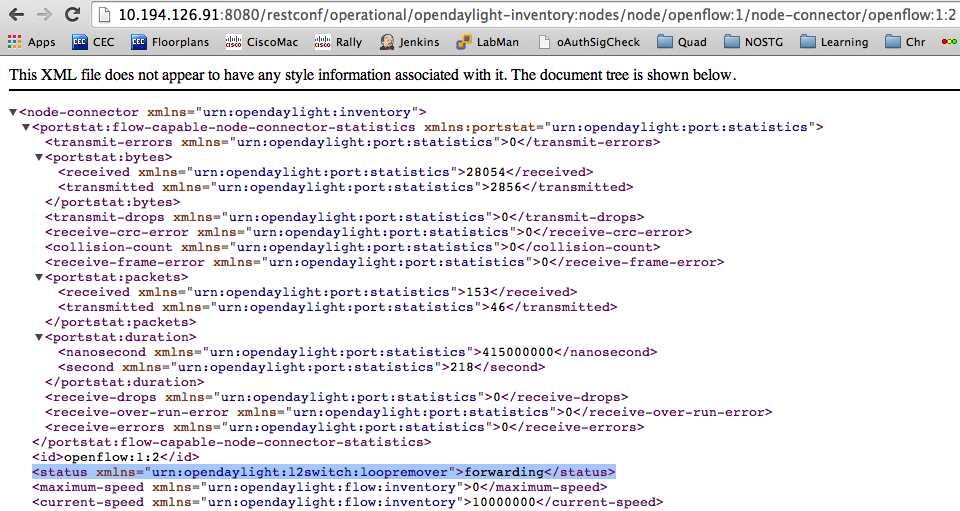
Task: Click packets received value 153
Action: [x=478, y=292]
